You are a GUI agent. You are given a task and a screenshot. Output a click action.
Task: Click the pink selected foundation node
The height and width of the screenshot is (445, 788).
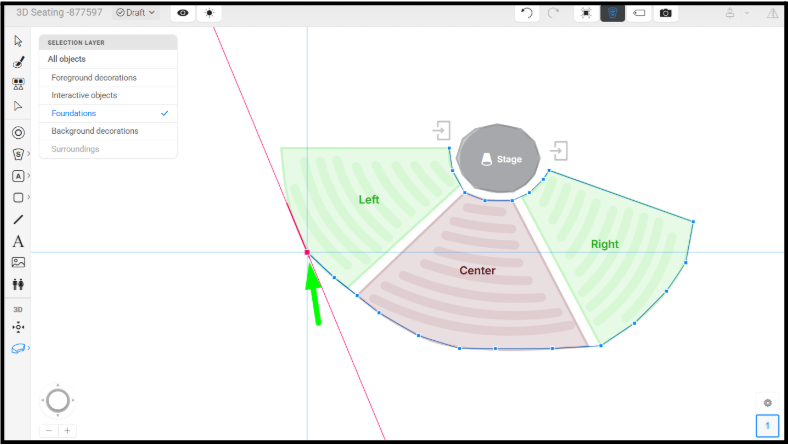pyautogui.click(x=307, y=252)
